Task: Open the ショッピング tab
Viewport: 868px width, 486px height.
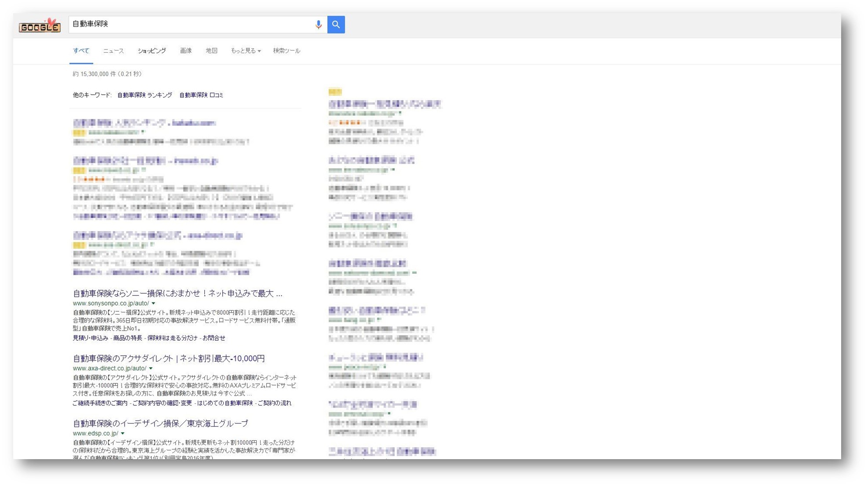Action: tap(152, 51)
